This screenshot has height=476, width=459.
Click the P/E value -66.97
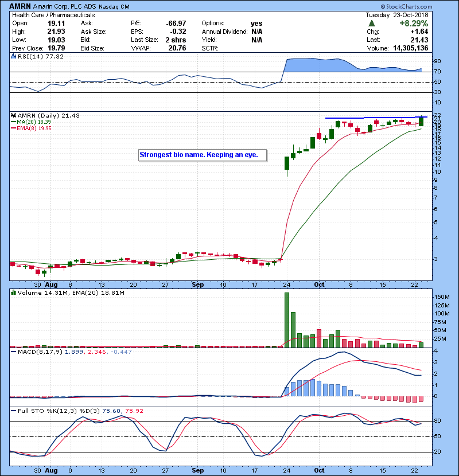(x=176, y=24)
